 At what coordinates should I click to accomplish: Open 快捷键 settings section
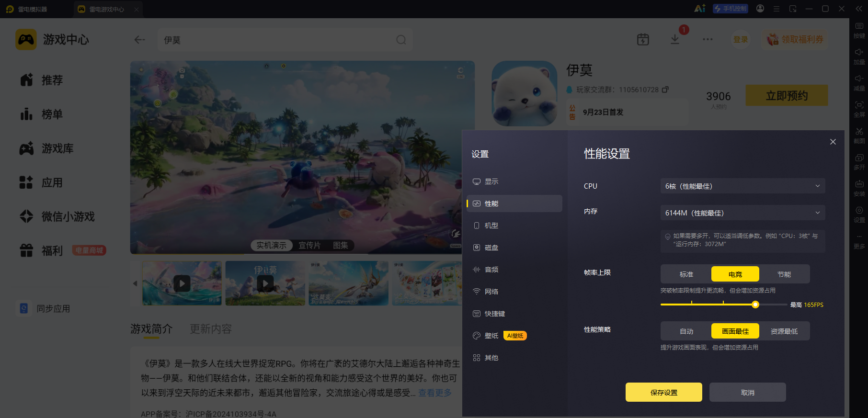(514, 314)
